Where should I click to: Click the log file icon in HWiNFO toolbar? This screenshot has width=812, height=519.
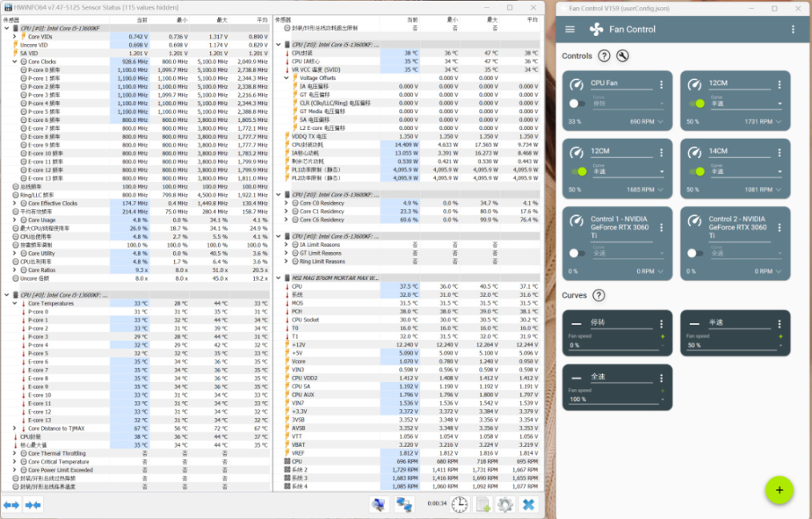click(483, 505)
